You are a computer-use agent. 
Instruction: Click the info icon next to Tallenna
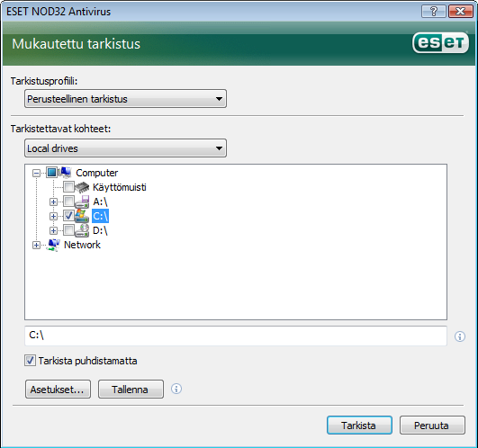point(176,389)
